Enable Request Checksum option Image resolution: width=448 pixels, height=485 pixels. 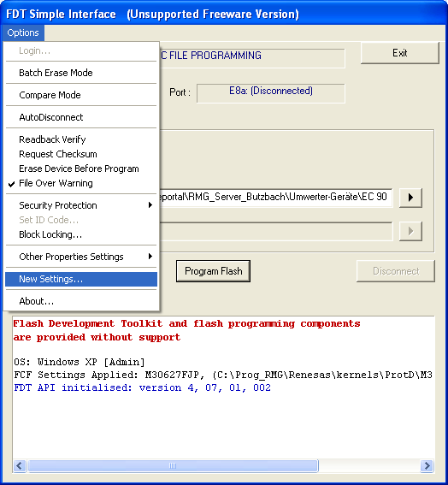tap(81, 154)
